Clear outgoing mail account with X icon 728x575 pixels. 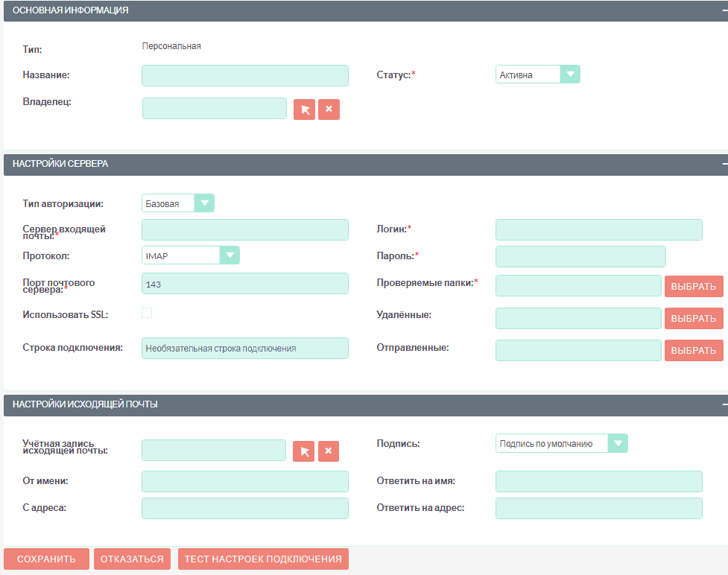pos(329,451)
